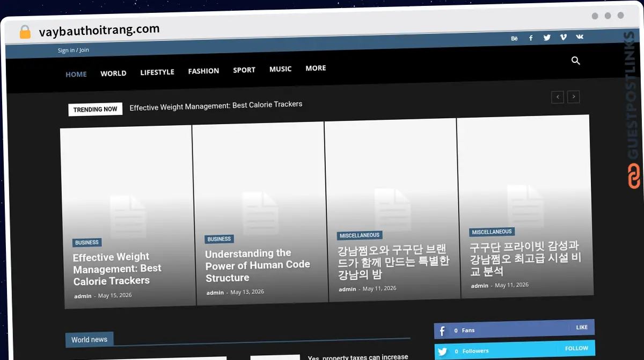Open Understanding the Power of Human Code Structure
This screenshot has height=360, width=644.
[258, 265]
